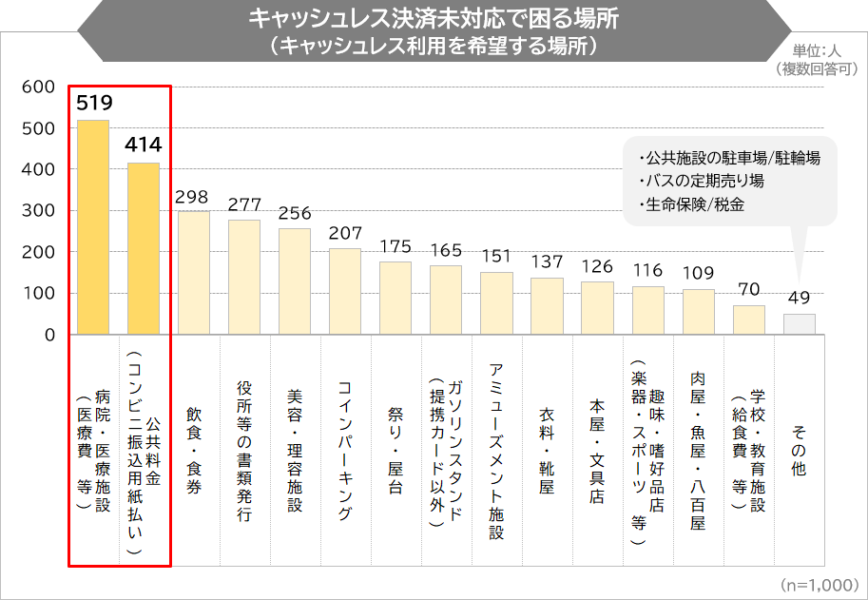The width and height of the screenshot is (868, 600).
Task: Click callout line 公共施設の駐車場/駐輪場
Action: click(729, 158)
